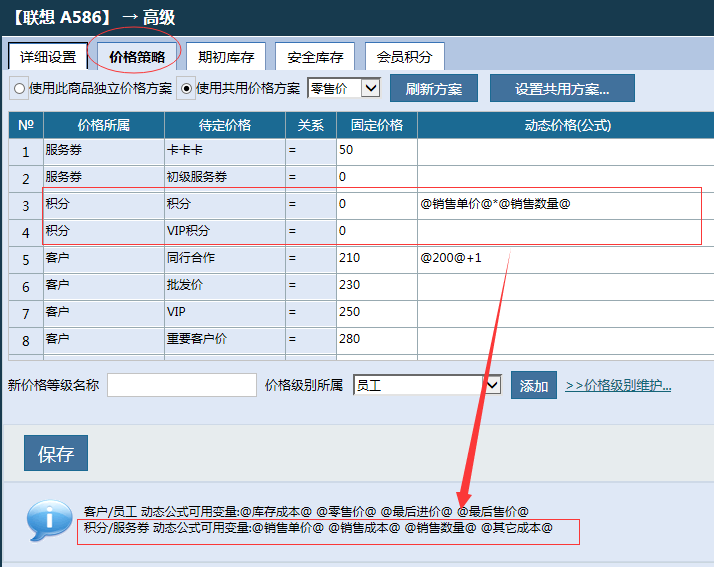Image resolution: width=714 pixels, height=567 pixels.
Task: Click the 动态价格(公式) column header
Action: (x=566, y=125)
